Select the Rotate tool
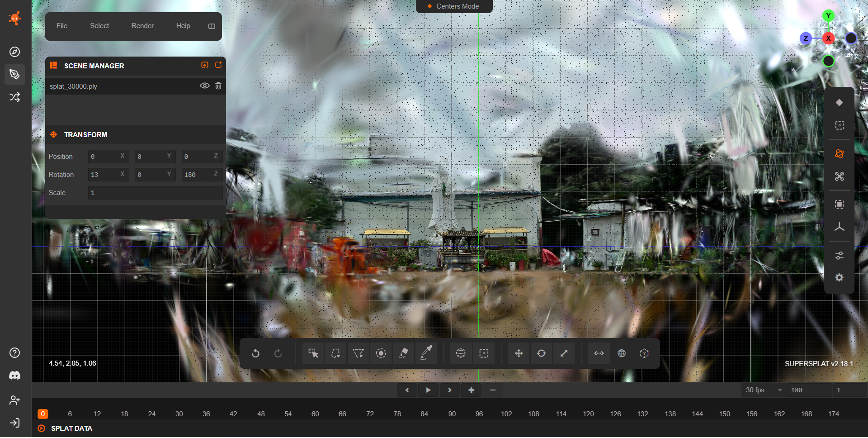 (541, 353)
